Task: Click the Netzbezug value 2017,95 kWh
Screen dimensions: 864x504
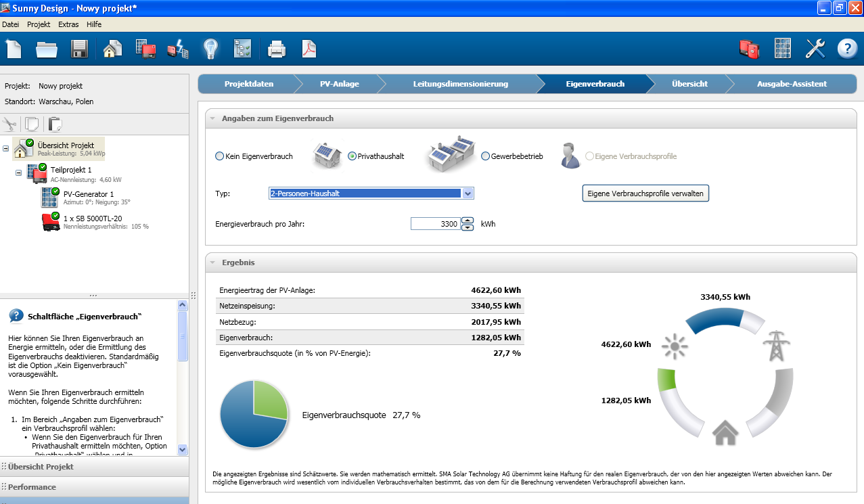Action: [496, 322]
